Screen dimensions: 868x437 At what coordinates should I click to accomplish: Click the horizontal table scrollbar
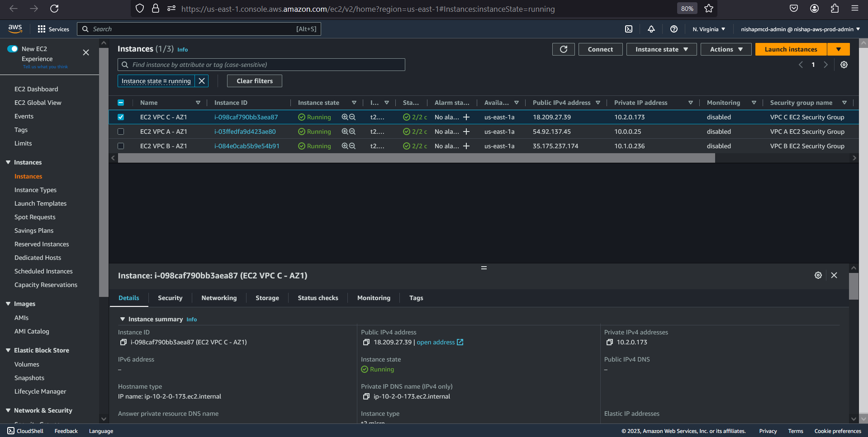pyautogui.click(x=416, y=158)
